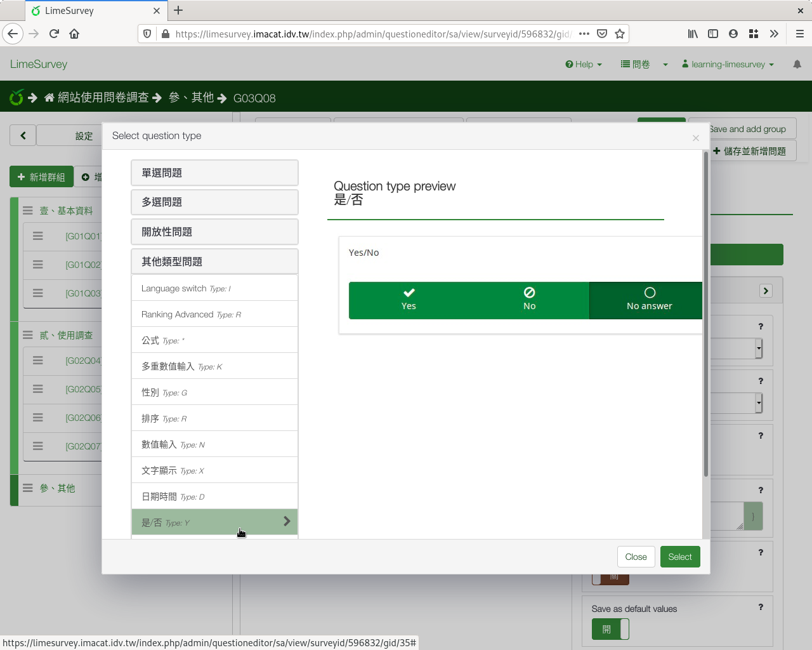The image size is (812, 650).
Task: Open the 貳、使用調查 group
Action: point(66,335)
